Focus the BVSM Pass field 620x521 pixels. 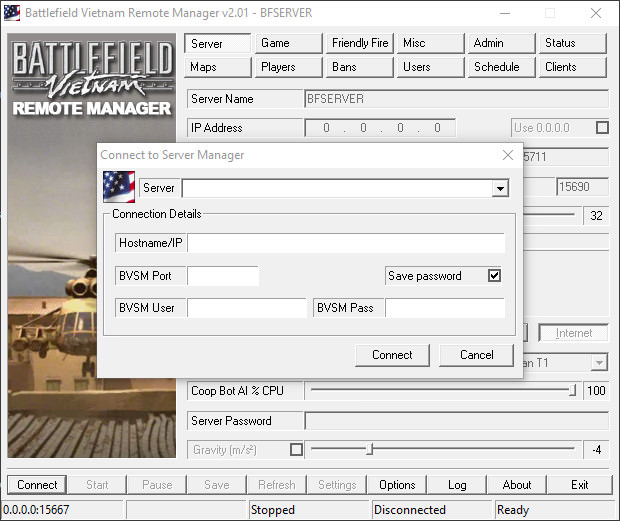[x=444, y=308]
